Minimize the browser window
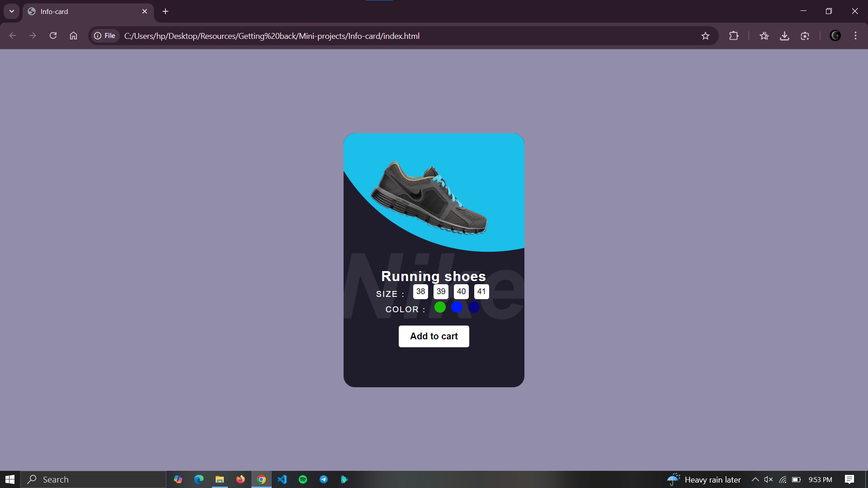This screenshot has height=488, width=868. 803,11
